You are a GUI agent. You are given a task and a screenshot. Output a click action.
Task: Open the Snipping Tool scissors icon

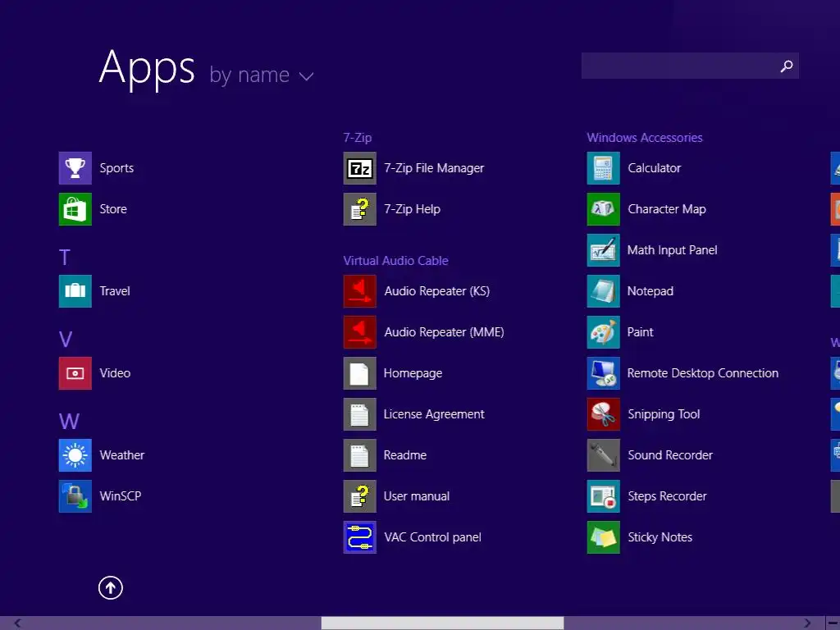(x=603, y=414)
